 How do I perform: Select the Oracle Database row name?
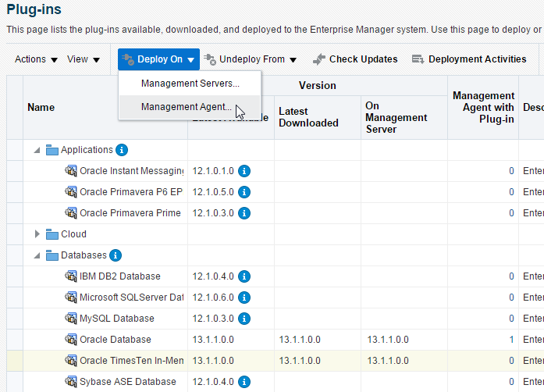coord(116,340)
